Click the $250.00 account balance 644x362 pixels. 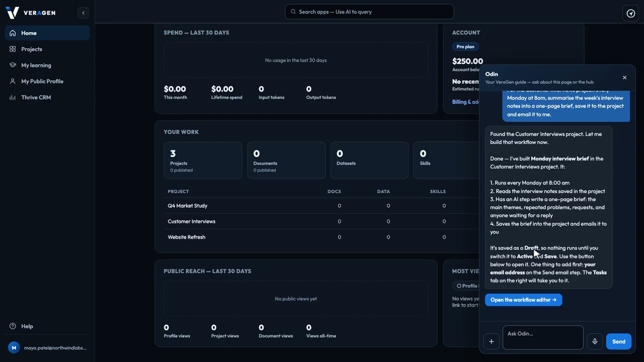(x=467, y=61)
